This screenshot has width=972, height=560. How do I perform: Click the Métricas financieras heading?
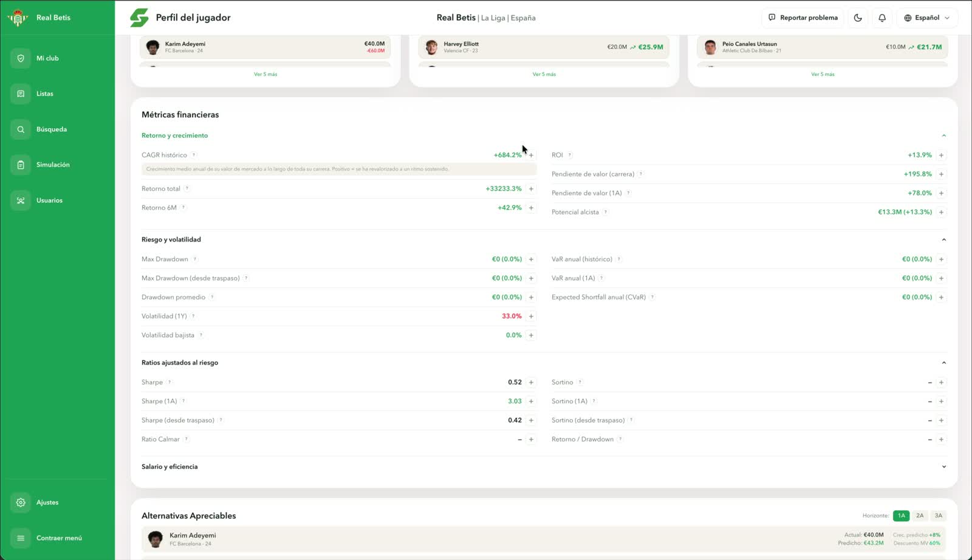click(x=180, y=115)
